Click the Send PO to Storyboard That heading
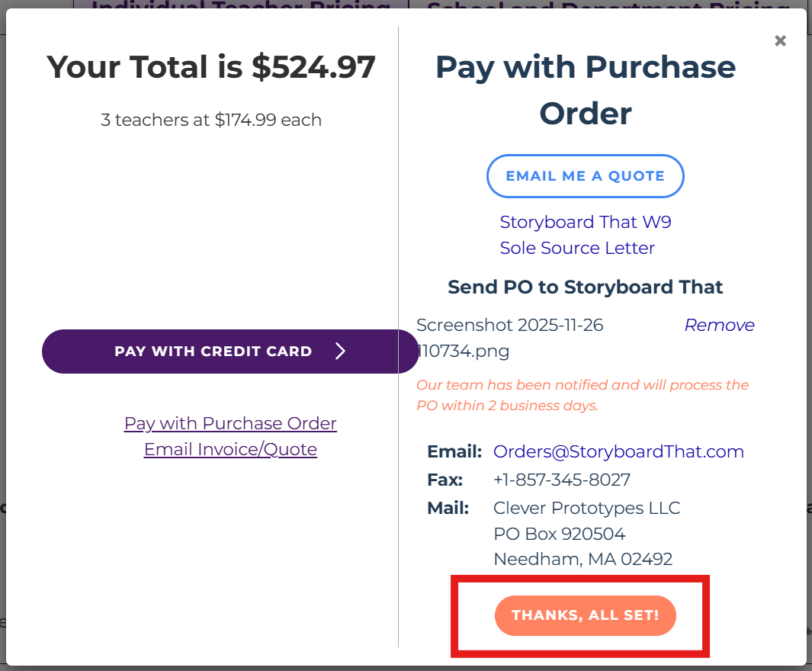Screen dimensions: 812x671 (585, 287)
